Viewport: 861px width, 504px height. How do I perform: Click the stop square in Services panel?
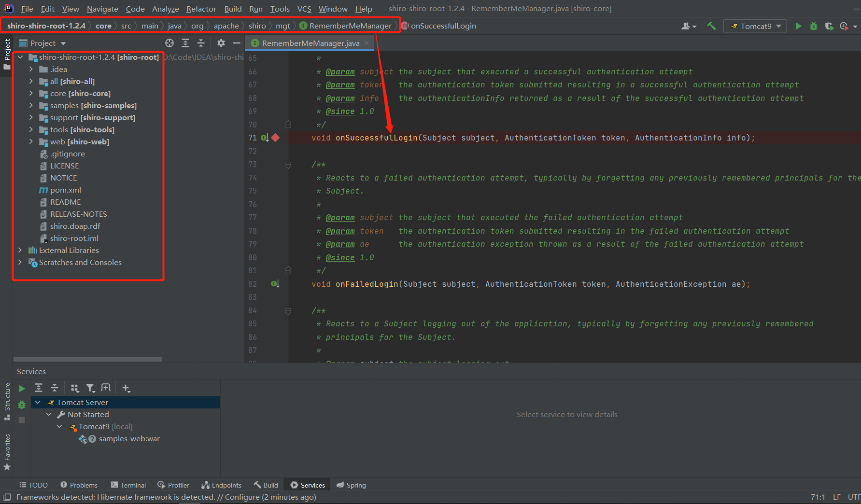22,420
